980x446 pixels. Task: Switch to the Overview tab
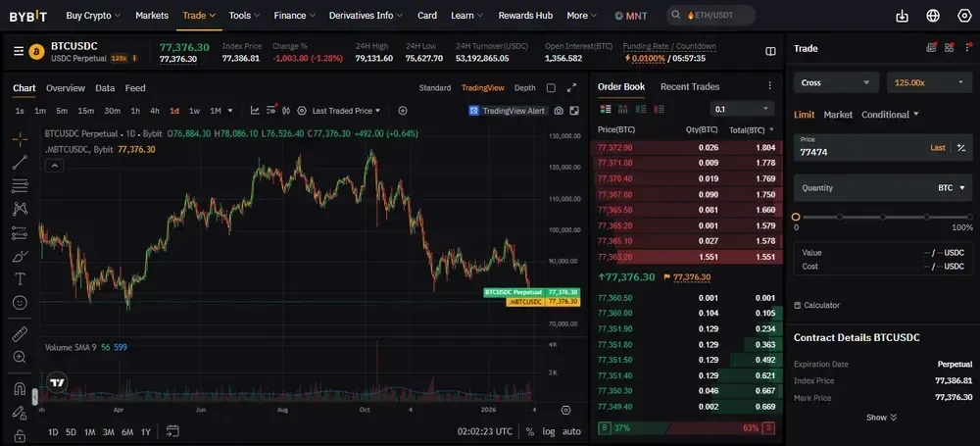(x=65, y=88)
